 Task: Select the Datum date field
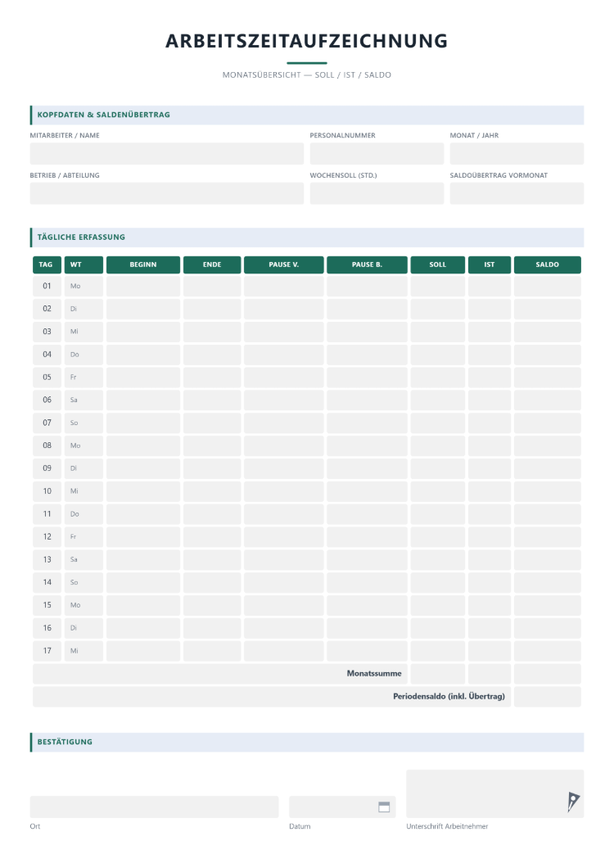[342, 807]
